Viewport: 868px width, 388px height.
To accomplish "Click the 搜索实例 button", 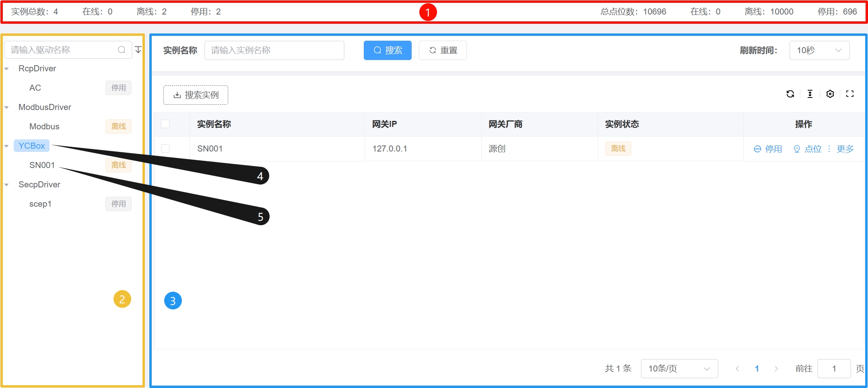I will (196, 95).
